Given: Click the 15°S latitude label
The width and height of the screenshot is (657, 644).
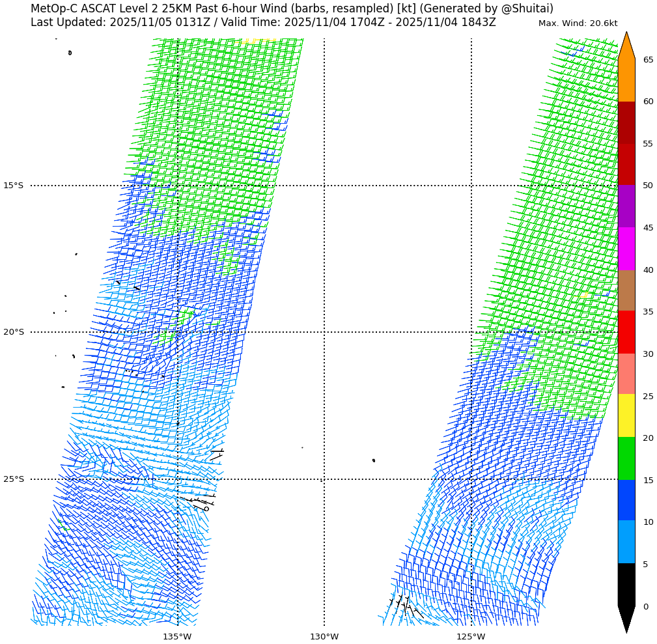Looking at the screenshot, I should (x=13, y=186).
